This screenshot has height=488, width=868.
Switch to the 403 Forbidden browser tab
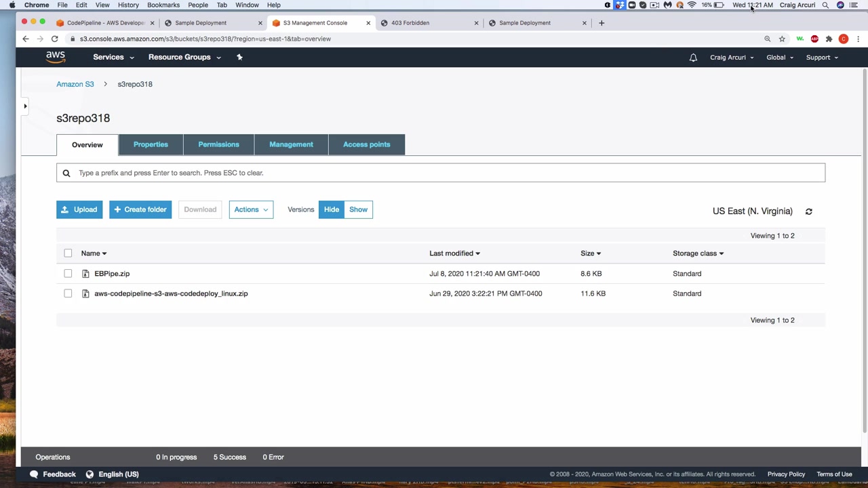tap(430, 22)
